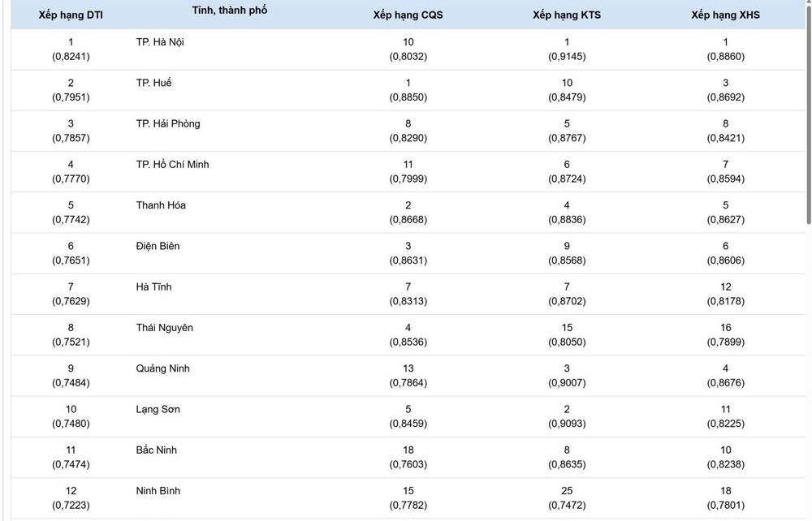Select the TP. Hải Phòng entry
The width and height of the screenshot is (812, 521).
pyautogui.click(x=168, y=123)
